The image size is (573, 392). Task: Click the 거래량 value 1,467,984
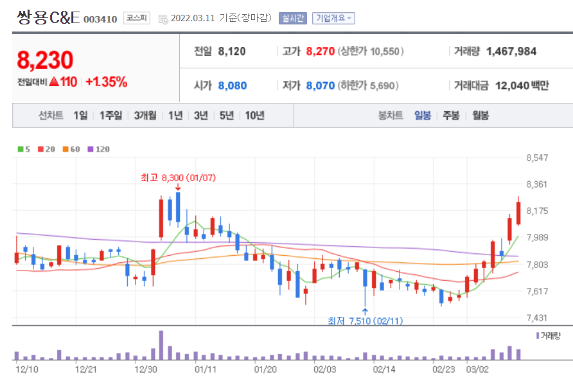[511, 51]
